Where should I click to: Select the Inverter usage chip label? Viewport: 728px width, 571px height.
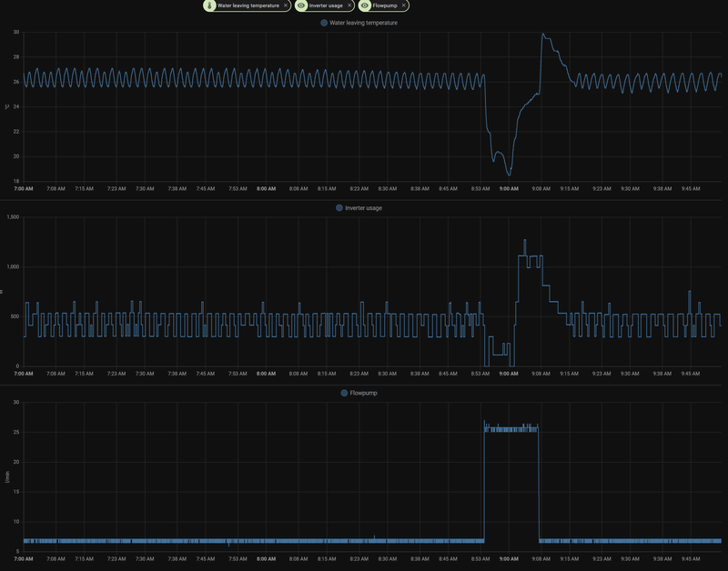tap(326, 5)
